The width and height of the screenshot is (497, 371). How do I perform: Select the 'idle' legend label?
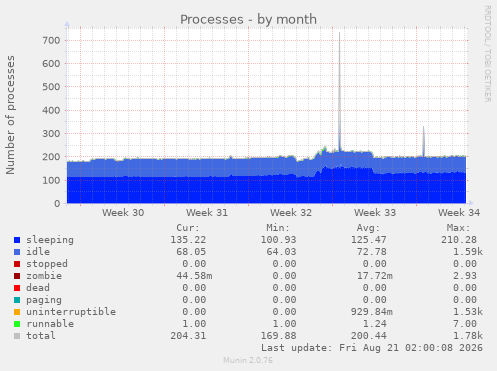point(38,252)
